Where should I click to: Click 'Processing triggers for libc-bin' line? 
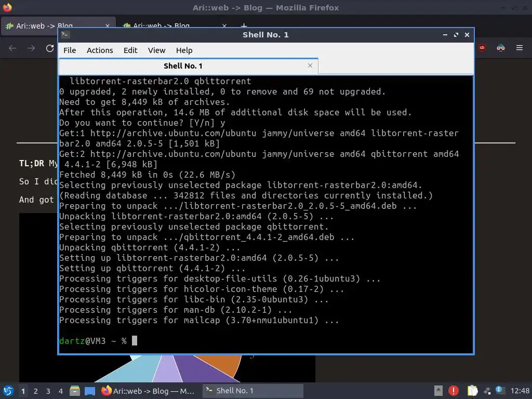click(x=194, y=300)
